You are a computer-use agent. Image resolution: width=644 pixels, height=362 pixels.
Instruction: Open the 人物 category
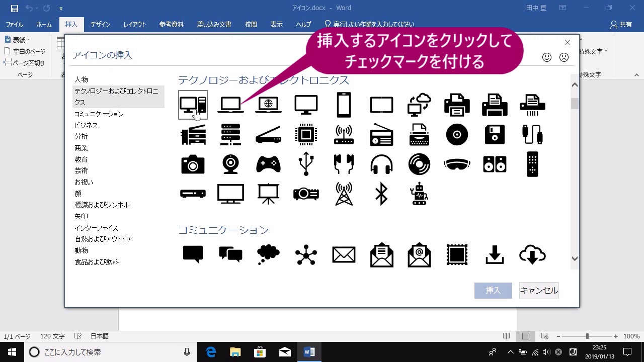tap(81, 79)
